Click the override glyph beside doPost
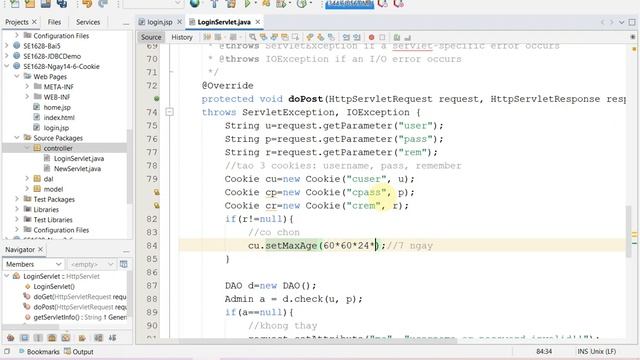This screenshot has width=640, height=360. tap(156, 98)
